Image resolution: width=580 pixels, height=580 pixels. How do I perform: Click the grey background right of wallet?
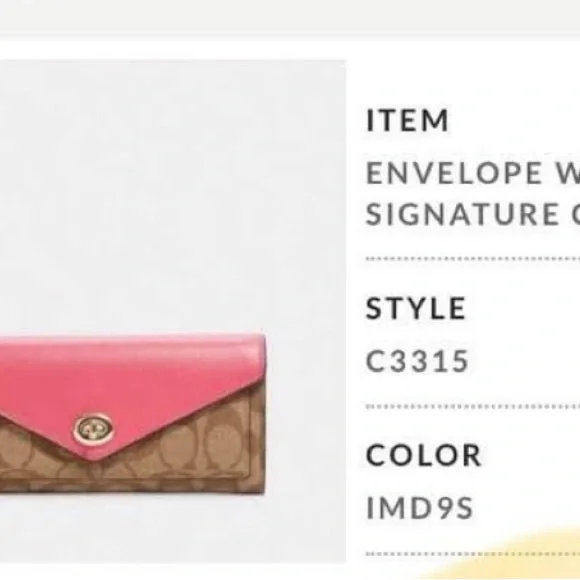(x=306, y=414)
